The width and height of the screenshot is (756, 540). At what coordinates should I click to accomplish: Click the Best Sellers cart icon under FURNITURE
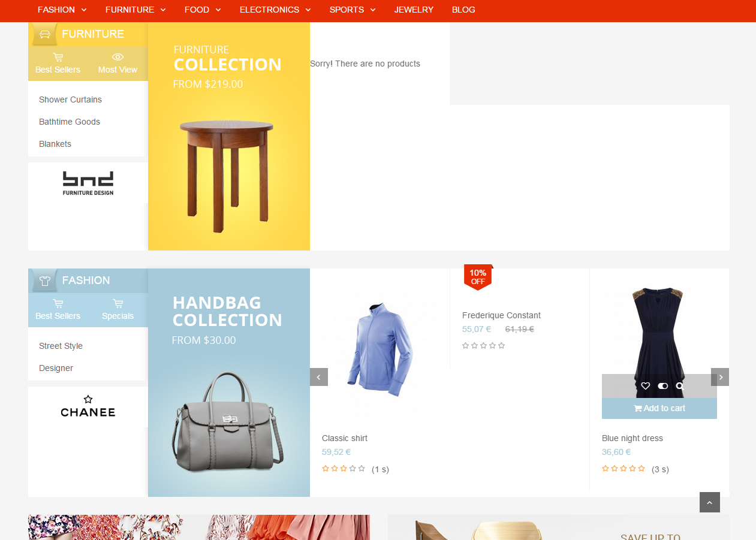[x=58, y=56]
